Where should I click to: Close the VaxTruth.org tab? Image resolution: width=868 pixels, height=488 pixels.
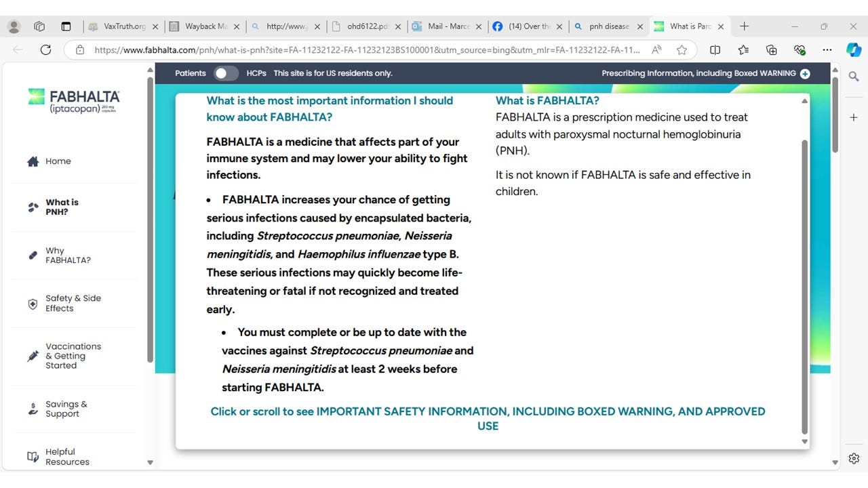(155, 26)
